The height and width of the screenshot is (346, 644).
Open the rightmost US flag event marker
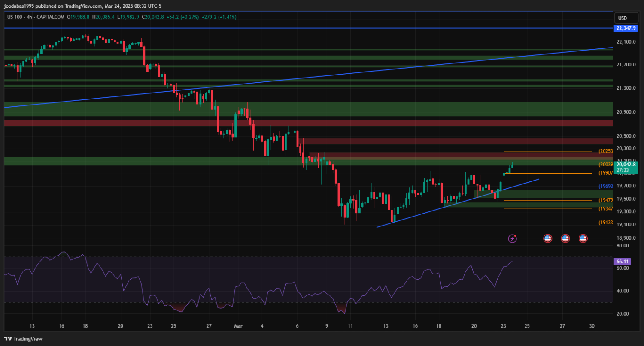point(583,238)
